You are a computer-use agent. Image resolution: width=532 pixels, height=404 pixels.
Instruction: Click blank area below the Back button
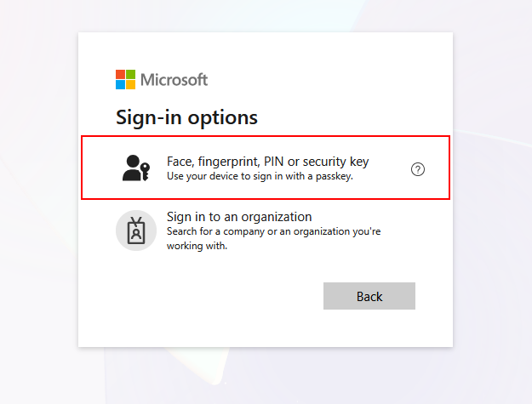click(369, 329)
